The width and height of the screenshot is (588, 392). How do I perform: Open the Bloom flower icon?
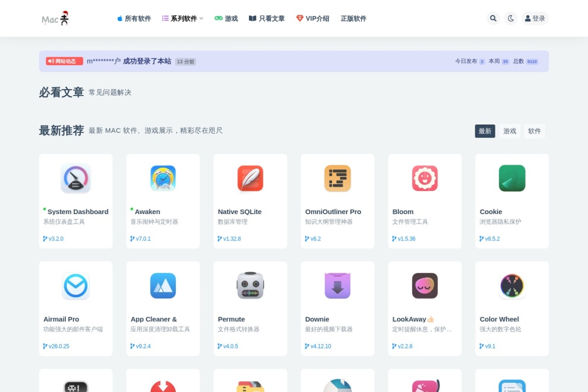425,178
